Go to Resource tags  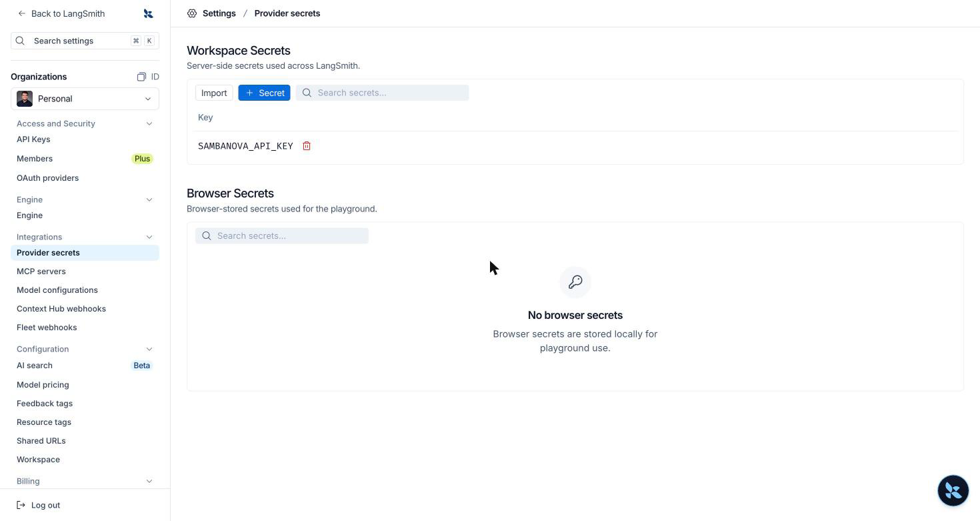click(x=85, y=422)
